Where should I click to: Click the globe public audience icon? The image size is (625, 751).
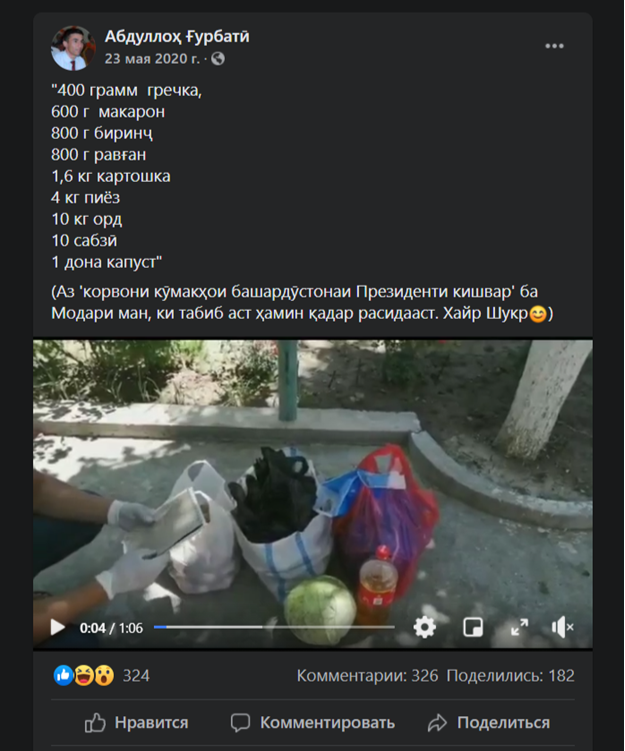(218, 59)
